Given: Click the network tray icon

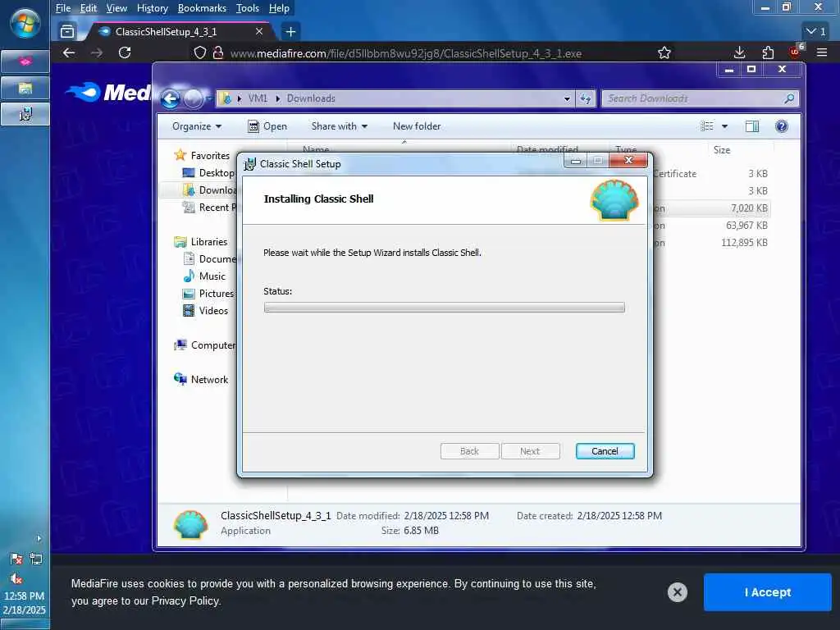Looking at the screenshot, I should point(36,559).
